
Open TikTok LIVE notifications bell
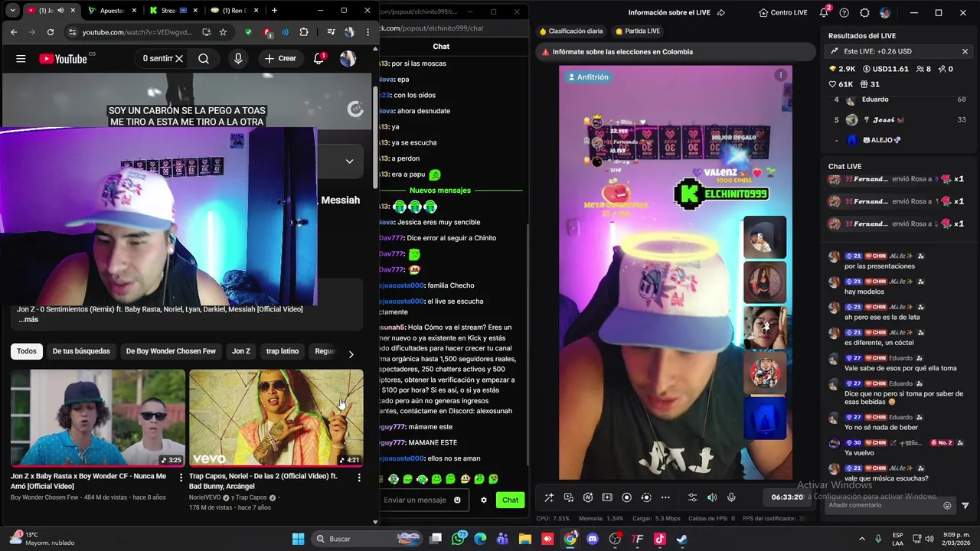[x=825, y=13]
